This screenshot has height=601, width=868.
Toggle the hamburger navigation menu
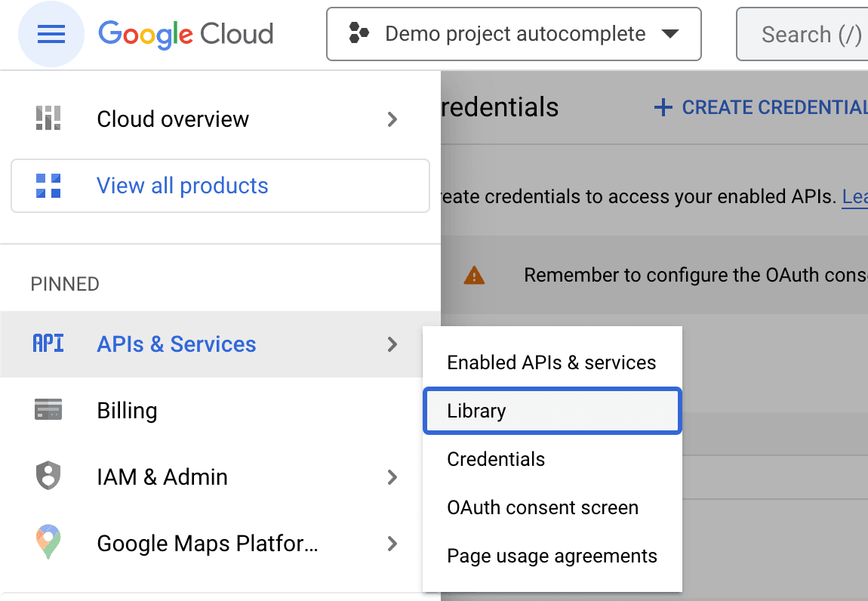[x=51, y=34]
